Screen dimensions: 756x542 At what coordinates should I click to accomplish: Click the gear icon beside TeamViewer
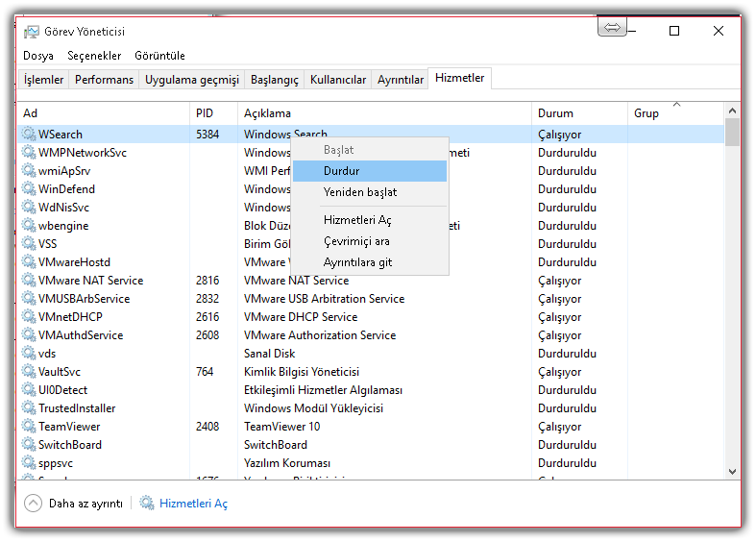(29, 427)
